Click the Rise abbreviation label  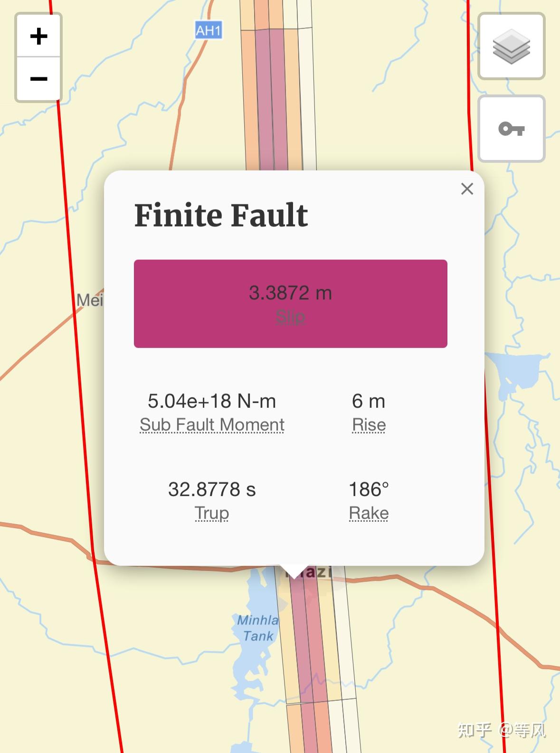click(369, 424)
